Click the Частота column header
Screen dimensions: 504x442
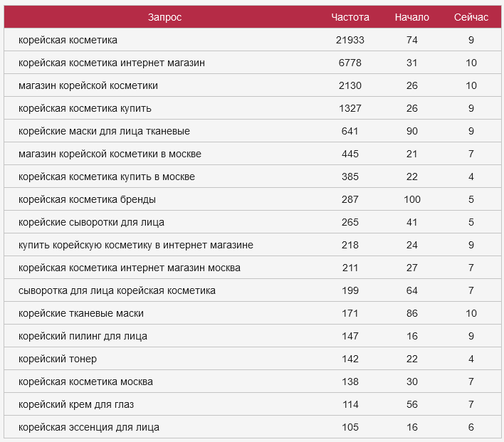pyautogui.click(x=350, y=17)
